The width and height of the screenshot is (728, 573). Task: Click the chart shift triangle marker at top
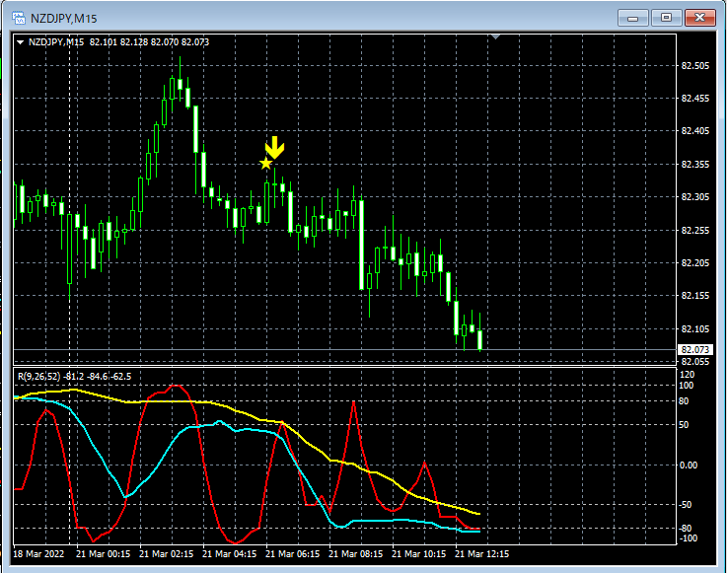[495, 36]
